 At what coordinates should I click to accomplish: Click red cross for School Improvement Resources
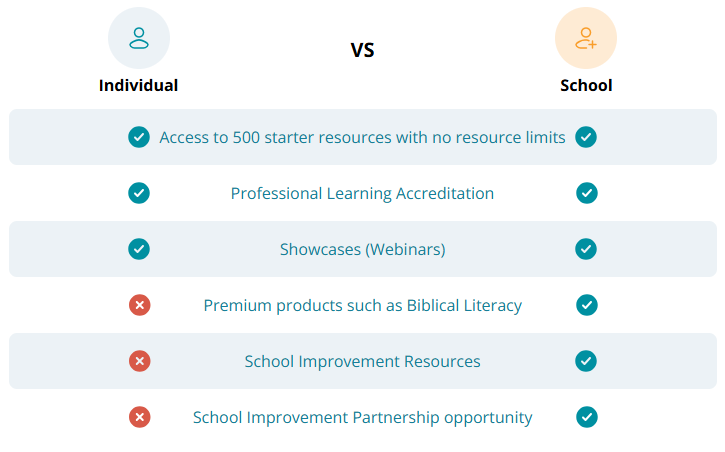[x=140, y=361]
